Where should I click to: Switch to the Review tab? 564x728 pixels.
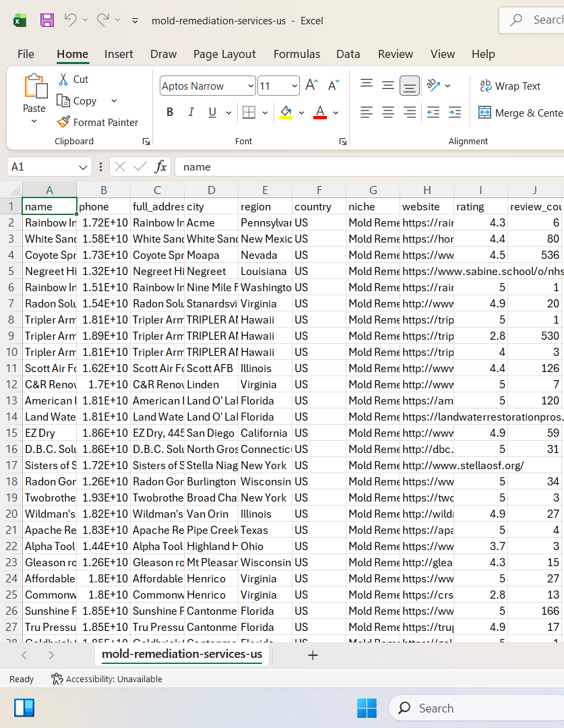pyautogui.click(x=395, y=54)
